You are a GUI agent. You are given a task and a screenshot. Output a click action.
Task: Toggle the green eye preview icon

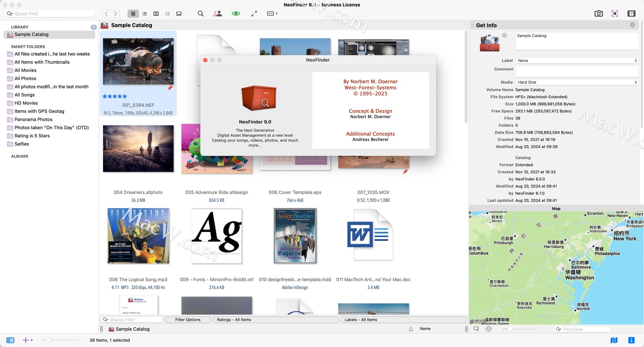click(236, 14)
